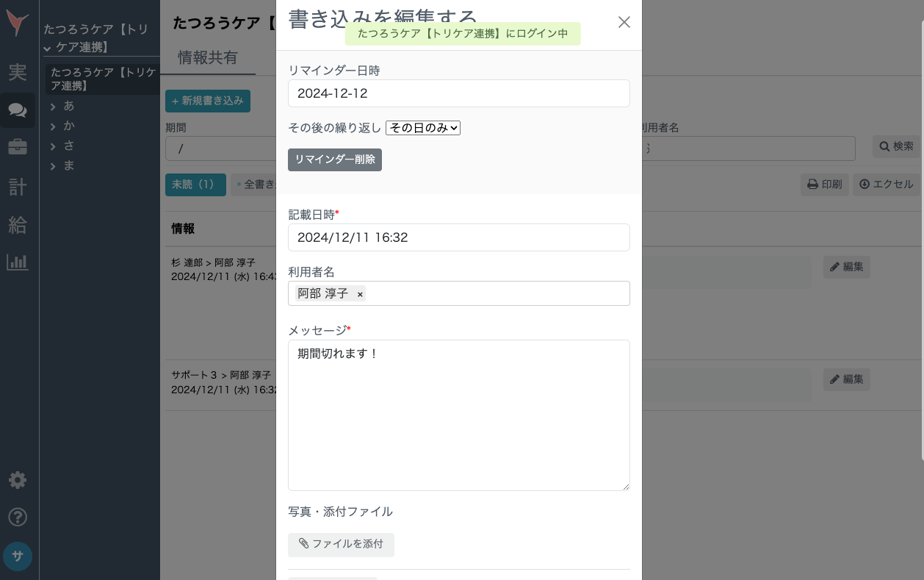Click the pencil 編集 icon on 杉 達郎's entry
This screenshot has width=924, height=580.
846,267
